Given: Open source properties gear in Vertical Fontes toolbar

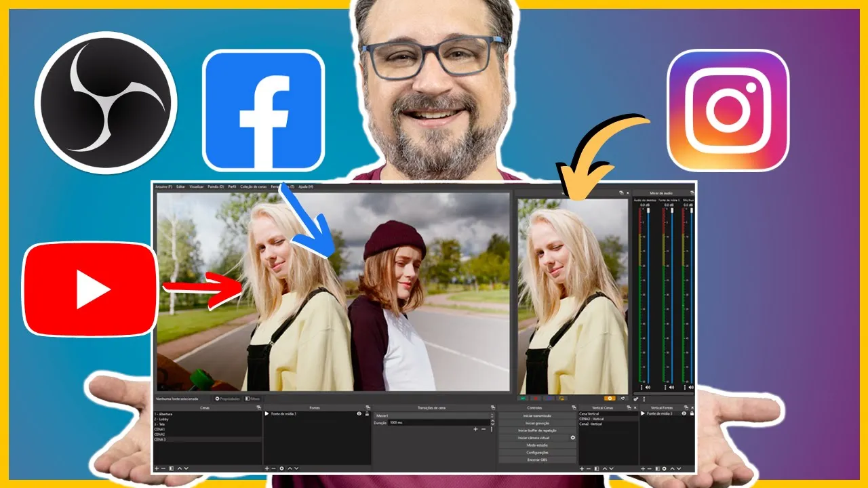Looking at the screenshot, I should (x=664, y=468).
